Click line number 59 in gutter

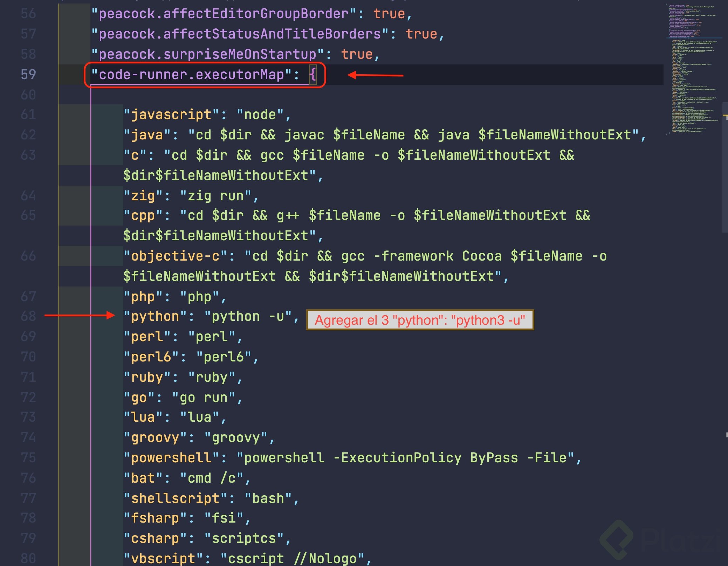click(x=28, y=74)
